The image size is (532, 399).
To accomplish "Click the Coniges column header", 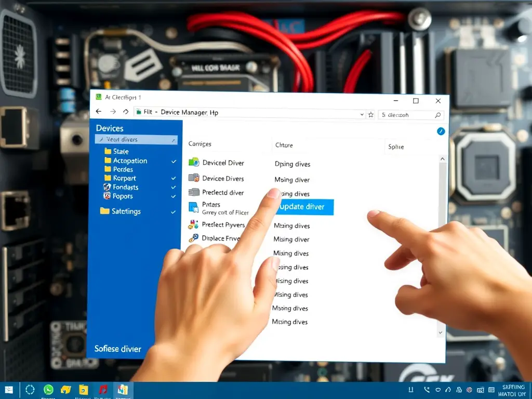I will point(200,144).
